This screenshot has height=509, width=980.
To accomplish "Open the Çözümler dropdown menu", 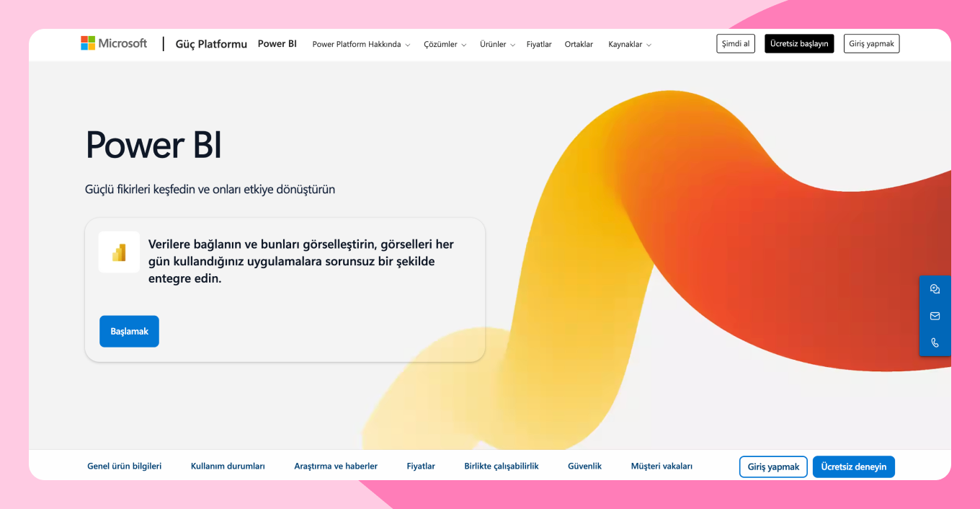I will tap(445, 45).
